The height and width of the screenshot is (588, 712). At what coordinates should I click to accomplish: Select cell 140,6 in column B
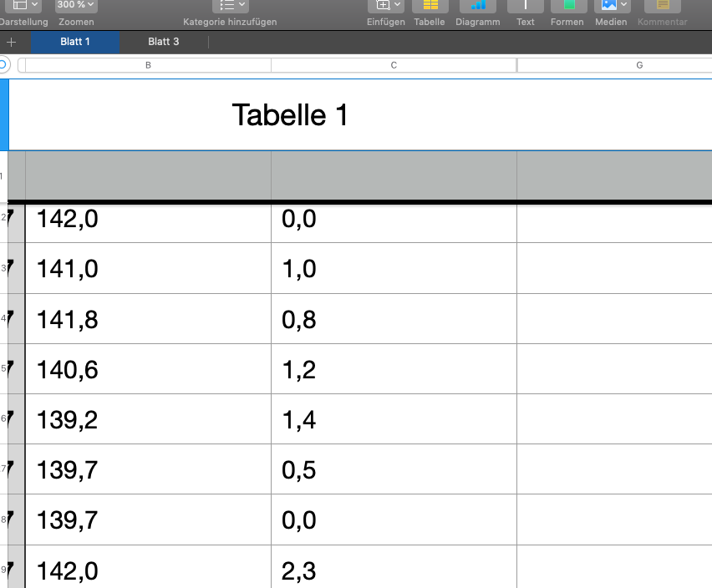[x=149, y=369]
